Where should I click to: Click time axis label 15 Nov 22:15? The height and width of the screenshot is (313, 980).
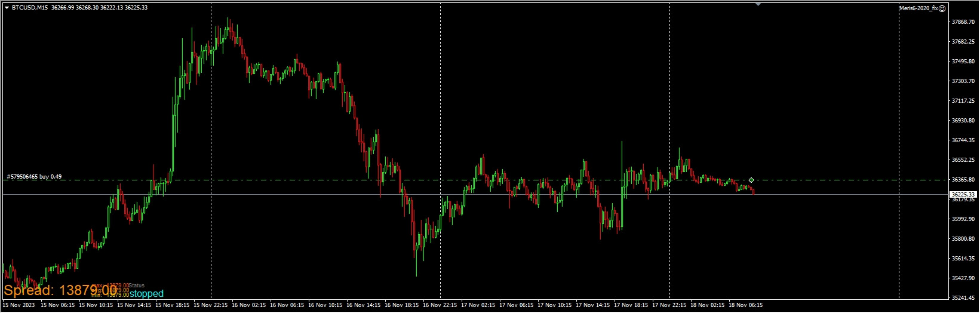(x=211, y=305)
